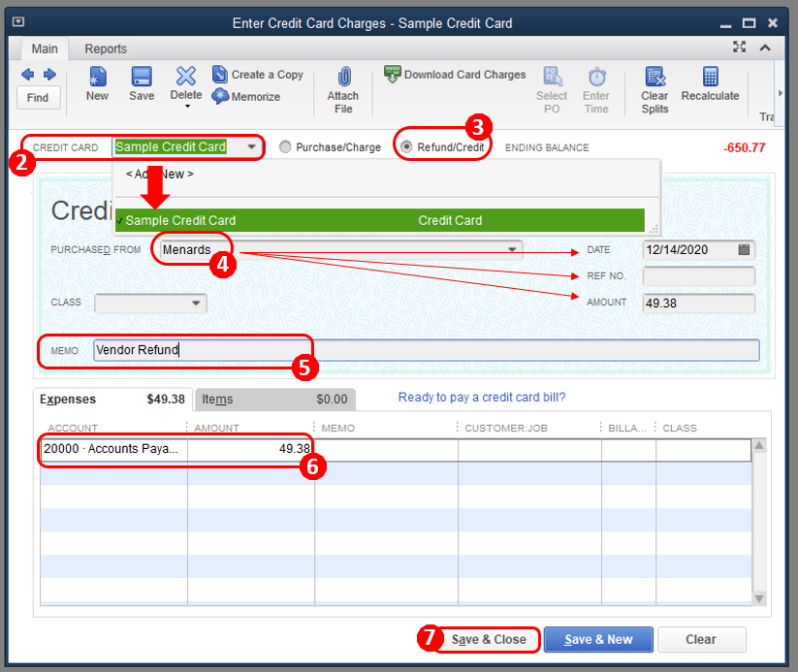Run Recalculate from the toolbar
This screenshot has height=672, width=798.
[x=710, y=78]
